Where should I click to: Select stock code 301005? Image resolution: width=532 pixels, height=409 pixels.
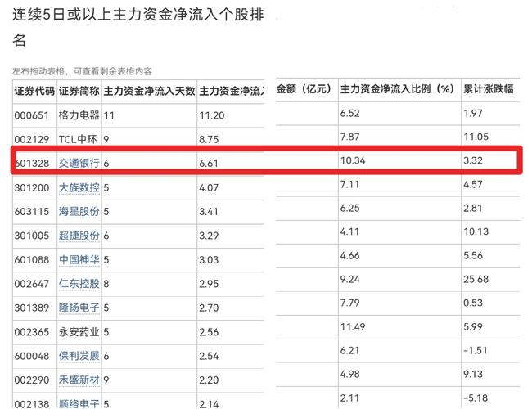point(32,236)
